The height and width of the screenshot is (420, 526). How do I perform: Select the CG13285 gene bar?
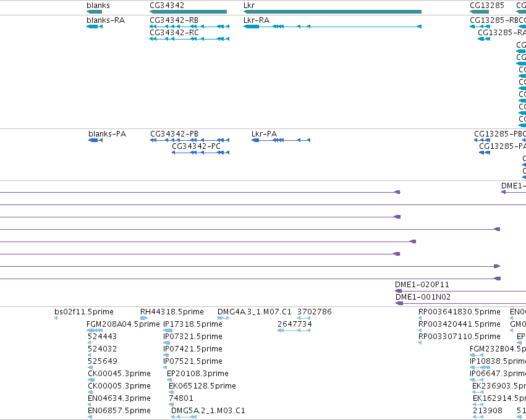(480, 12)
